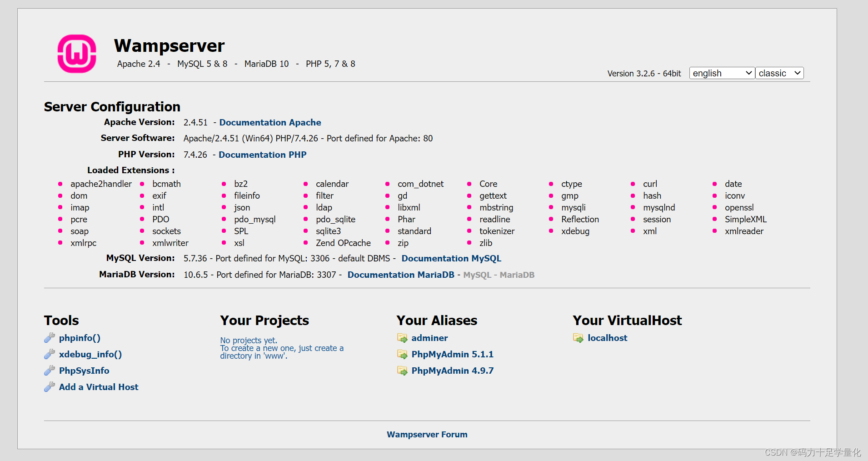Click the curl extension entry
This screenshot has height=461, width=868.
click(x=650, y=184)
